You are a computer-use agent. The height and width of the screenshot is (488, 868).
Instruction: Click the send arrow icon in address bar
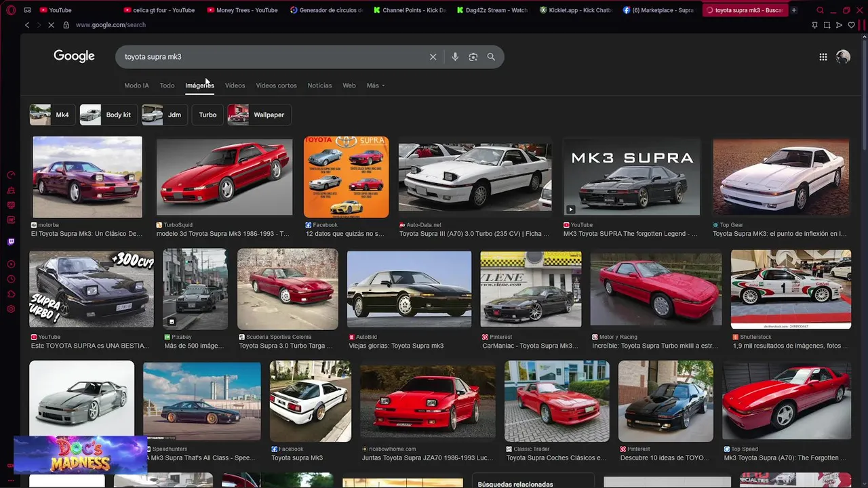(x=839, y=25)
